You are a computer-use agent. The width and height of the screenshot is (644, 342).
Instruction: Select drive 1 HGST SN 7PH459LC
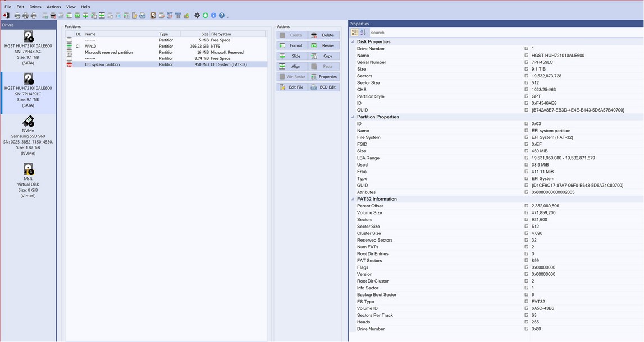click(x=28, y=93)
